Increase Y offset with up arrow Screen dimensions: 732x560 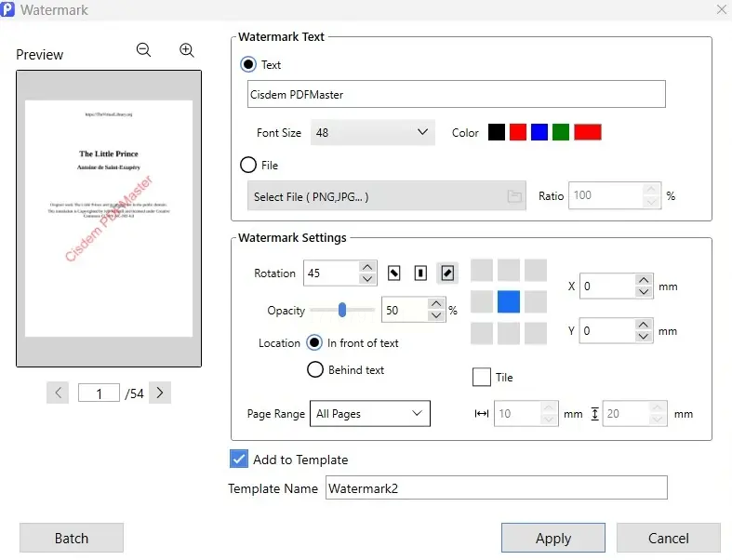(644, 325)
